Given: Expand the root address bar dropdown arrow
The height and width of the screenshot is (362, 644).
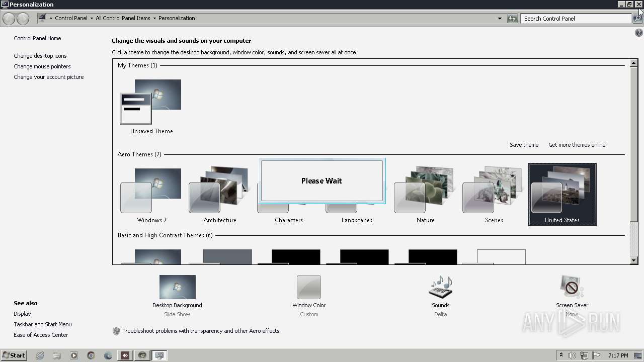Looking at the screenshot, I should coord(51,19).
